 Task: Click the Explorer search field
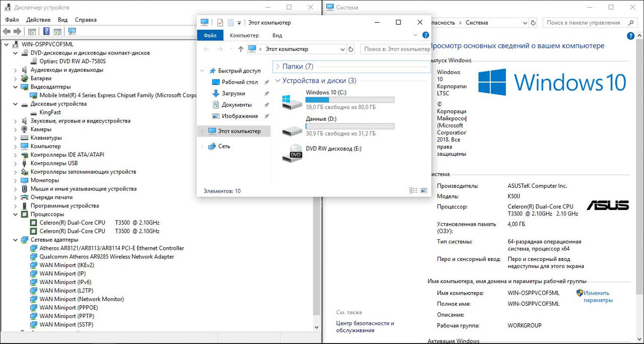395,49
